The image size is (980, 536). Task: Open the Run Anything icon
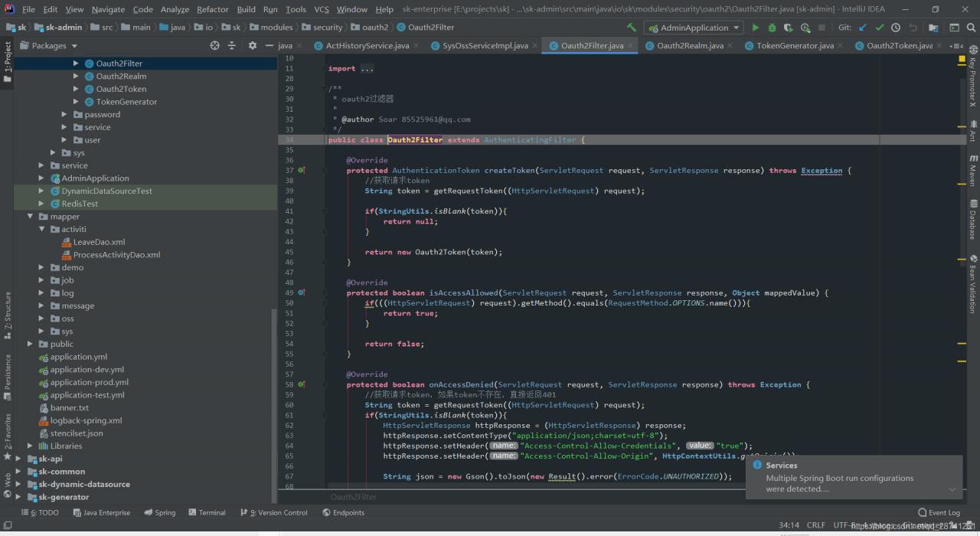pos(953,28)
